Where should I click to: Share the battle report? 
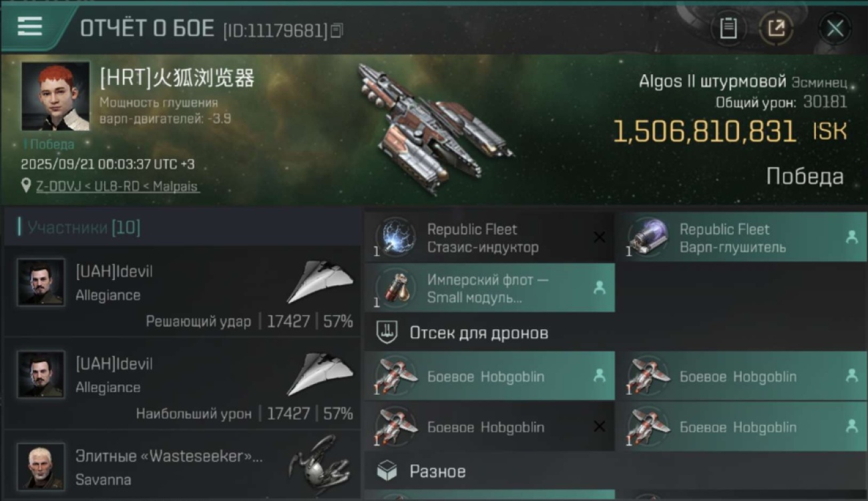point(776,28)
